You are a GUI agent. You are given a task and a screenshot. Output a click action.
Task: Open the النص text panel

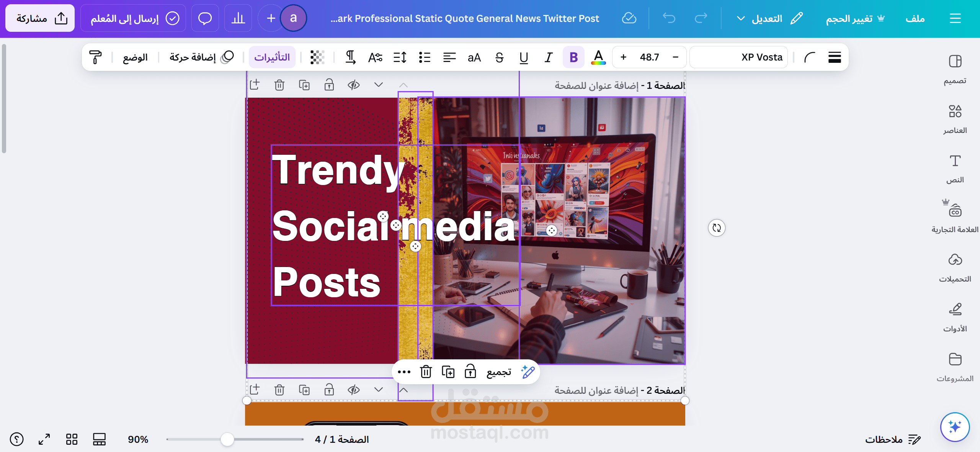point(955,169)
